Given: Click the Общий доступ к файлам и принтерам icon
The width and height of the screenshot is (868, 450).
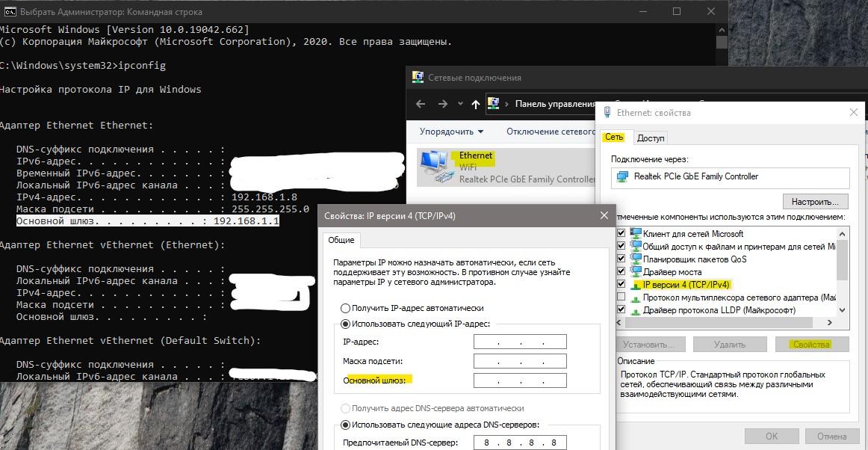Looking at the screenshot, I should click(636, 246).
